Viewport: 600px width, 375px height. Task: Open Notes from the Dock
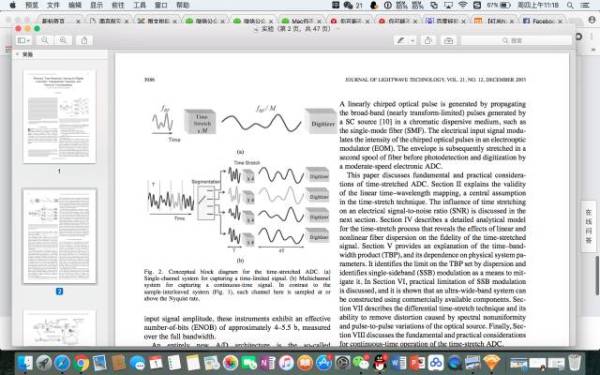click(x=193, y=362)
